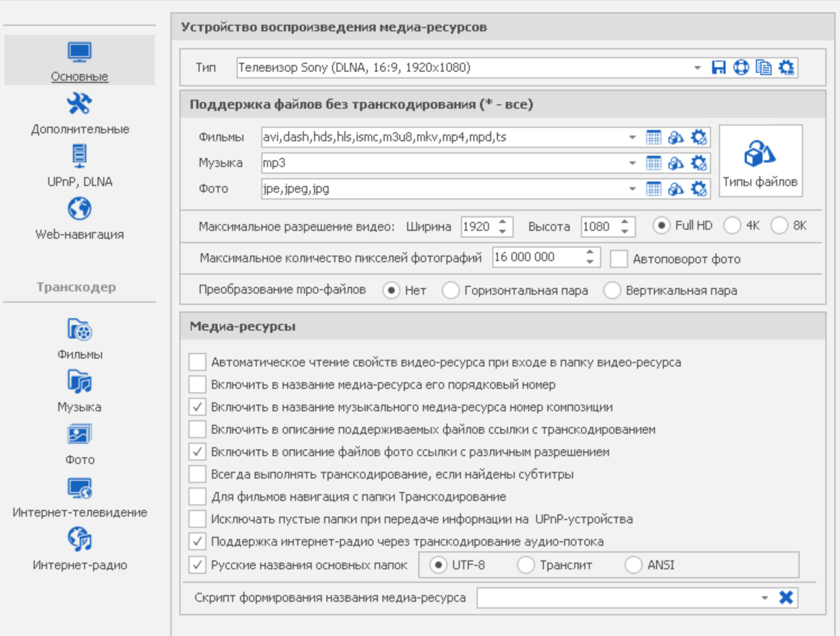Enable the Автоповорот фото checkbox
The image size is (840, 636).
pos(619,259)
